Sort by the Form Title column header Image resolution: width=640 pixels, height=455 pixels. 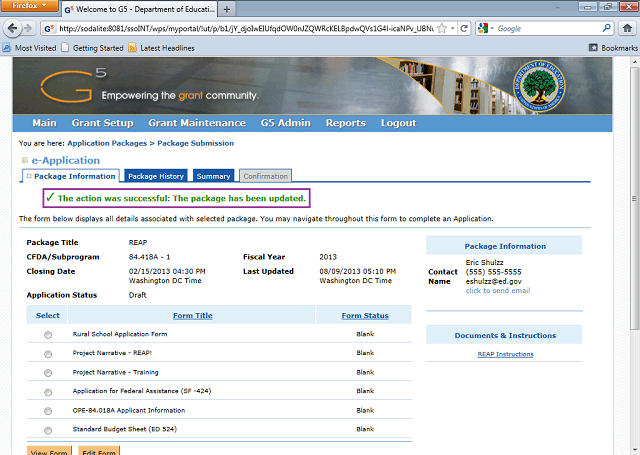pyautogui.click(x=193, y=315)
